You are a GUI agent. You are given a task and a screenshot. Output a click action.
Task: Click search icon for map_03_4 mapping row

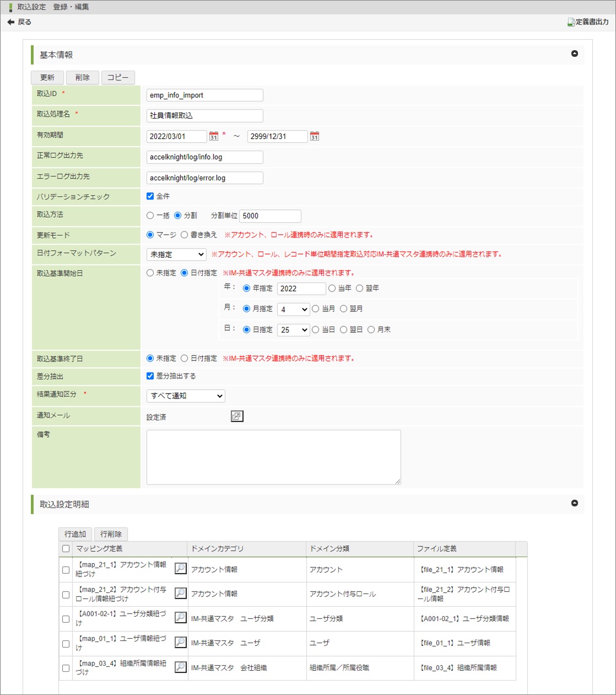(x=180, y=667)
